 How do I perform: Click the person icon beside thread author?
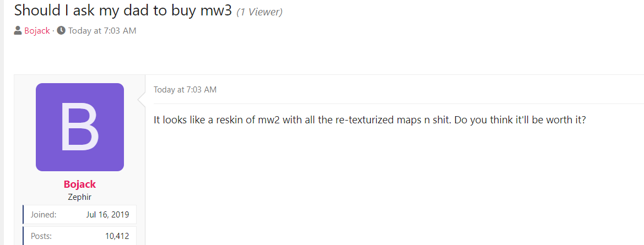tap(18, 30)
